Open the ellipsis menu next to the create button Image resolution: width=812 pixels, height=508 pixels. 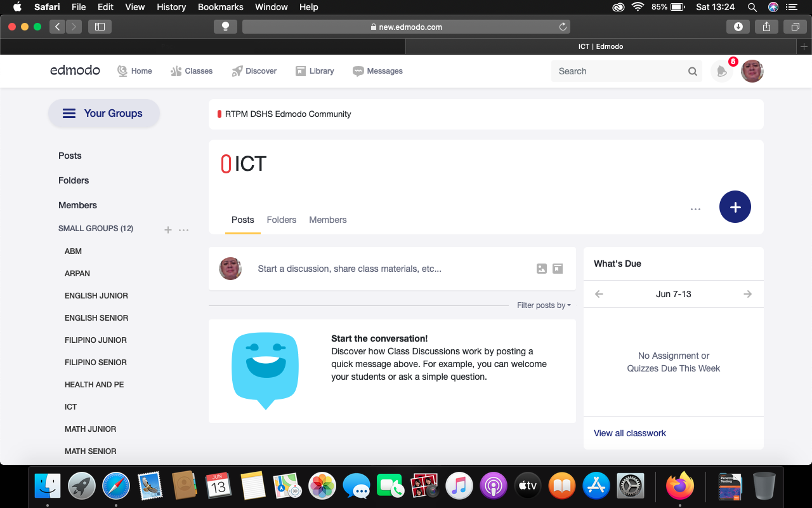695,208
